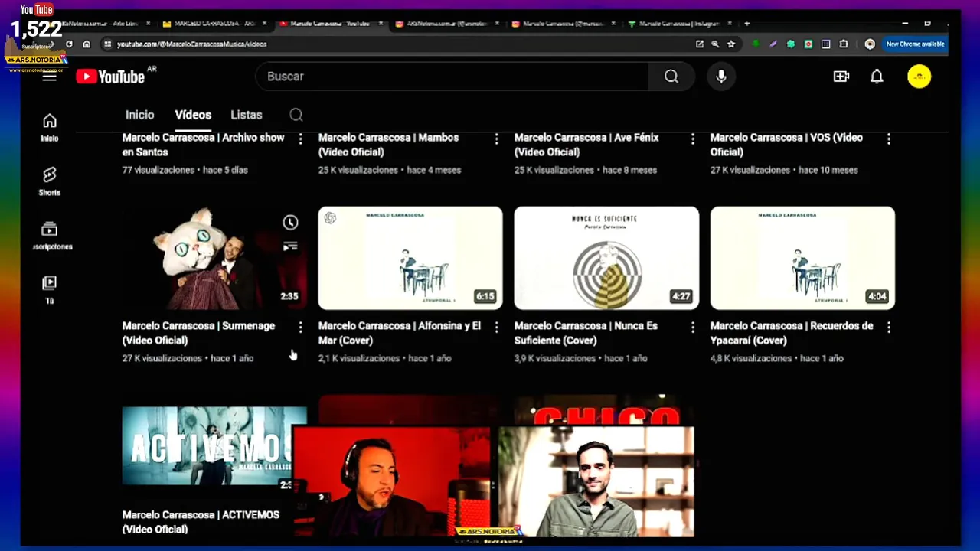The width and height of the screenshot is (980, 551).
Task: Click the YouTube logo
Action: coord(110,77)
